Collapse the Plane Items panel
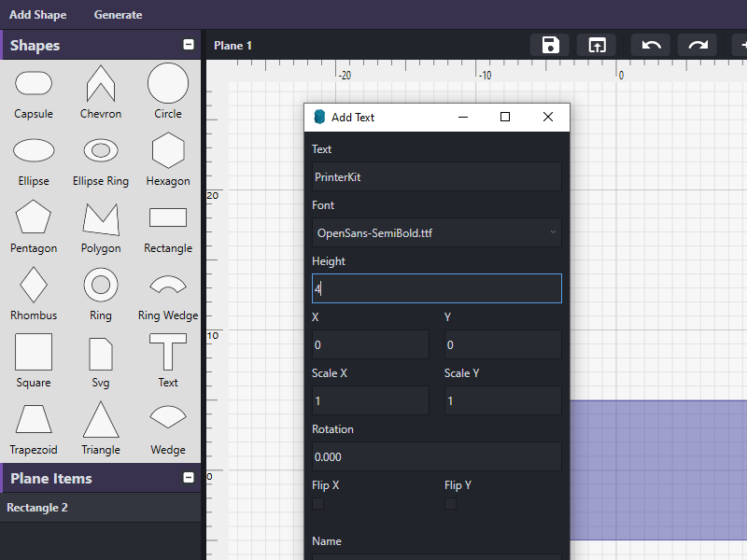This screenshot has width=747, height=560. [x=189, y=478]
